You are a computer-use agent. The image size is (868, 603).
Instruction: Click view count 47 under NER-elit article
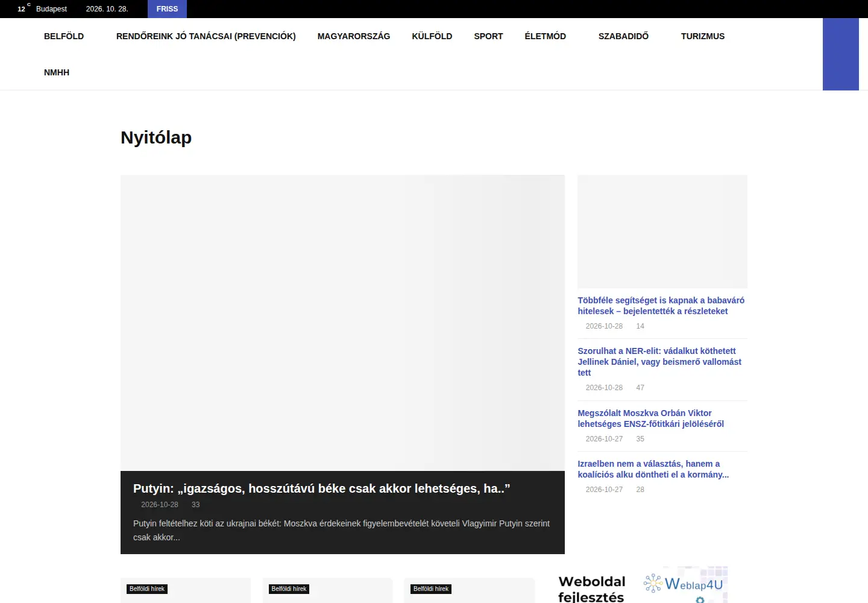[640, 388]
